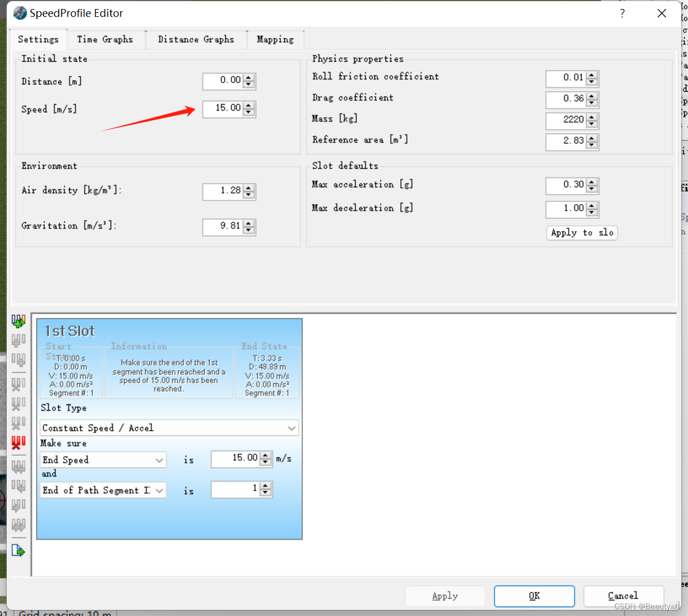Switch to the Mapping tab

tap(275, 39)
